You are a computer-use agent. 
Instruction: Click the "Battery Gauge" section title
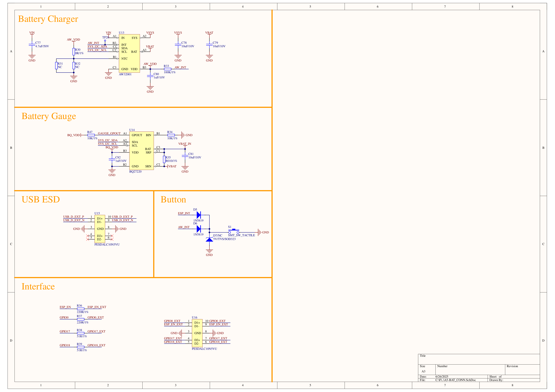pos(49,116)
